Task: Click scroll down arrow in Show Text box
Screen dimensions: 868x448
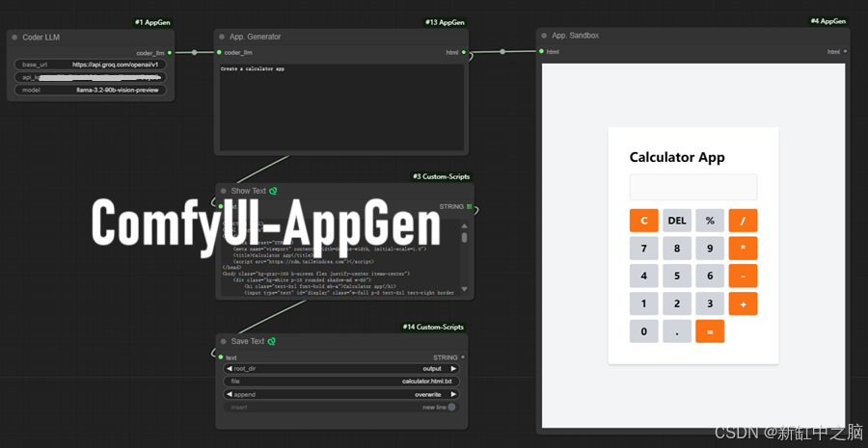Action: click(464, 289)
